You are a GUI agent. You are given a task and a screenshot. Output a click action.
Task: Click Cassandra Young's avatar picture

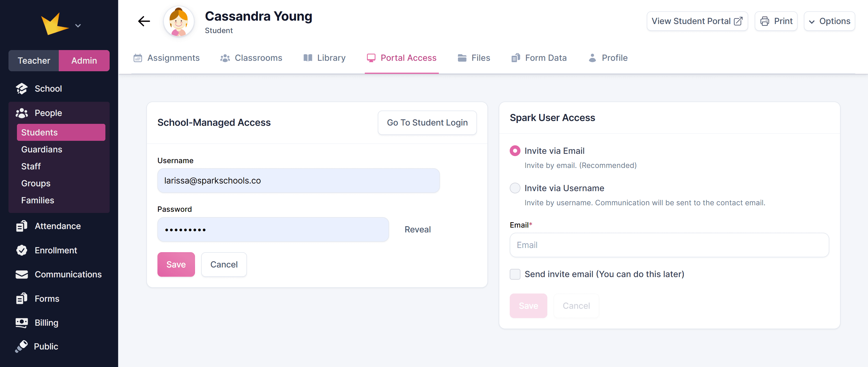coord(179,22)
